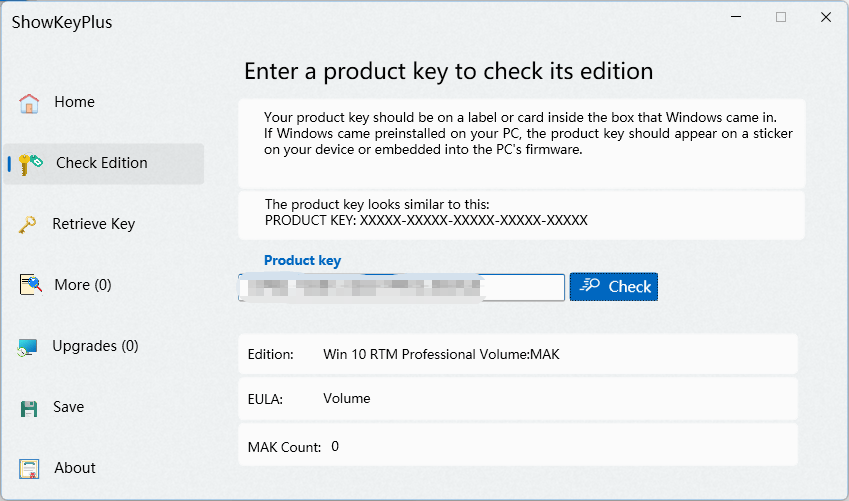Click the search icon on Check button
This screenshot has width=849, height=501.
coord(590,285)
